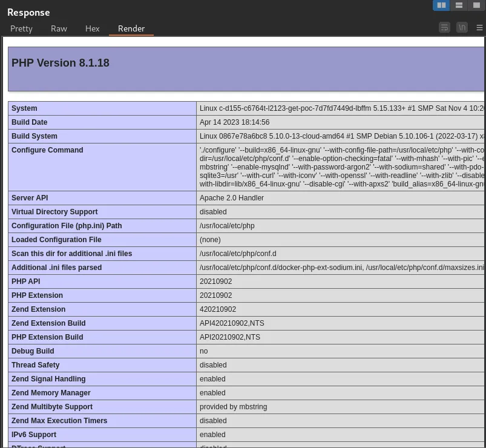The height and width of the screenshot is (448, 486).
Task: Switch to the Pretty tab
Action: point(21,28)
